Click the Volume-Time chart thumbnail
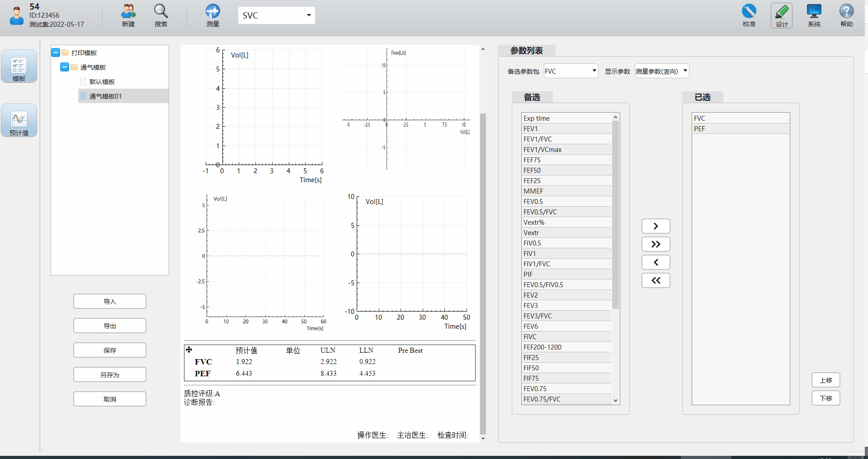The width and height of the screenshot is (868, 459). pos(264,115)
